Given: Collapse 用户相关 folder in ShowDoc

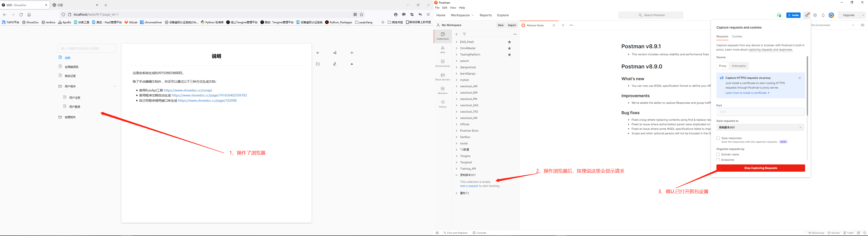Looking at the screenshot, I should 115,86.
